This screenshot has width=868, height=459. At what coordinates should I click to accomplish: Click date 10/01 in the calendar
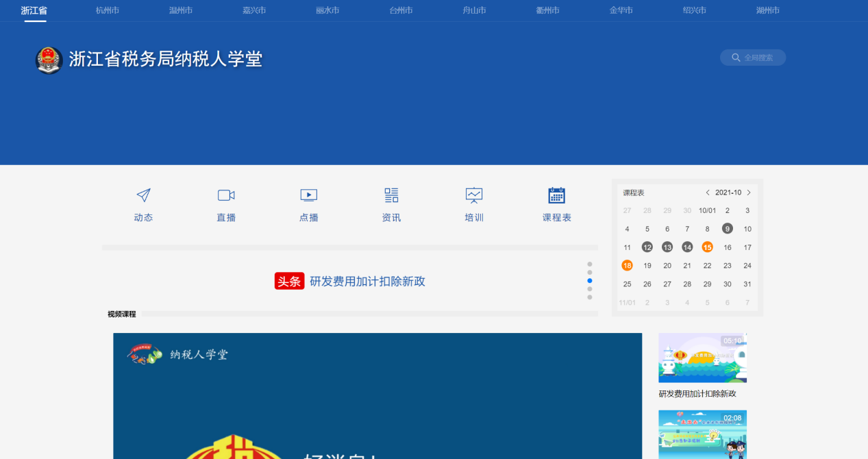coord(708,210)
